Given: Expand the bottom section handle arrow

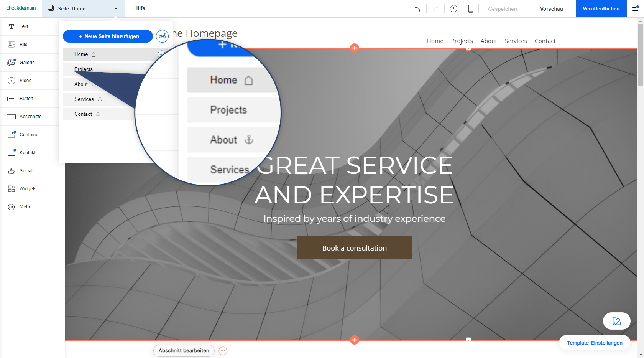Looking at the screenshot, I should point(468,340).
